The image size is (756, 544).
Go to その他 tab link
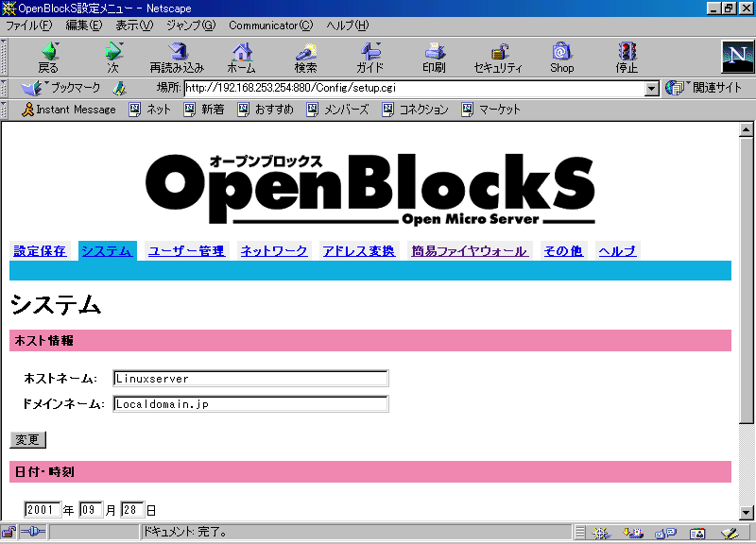pyautogui.click(x=563, y=251)
